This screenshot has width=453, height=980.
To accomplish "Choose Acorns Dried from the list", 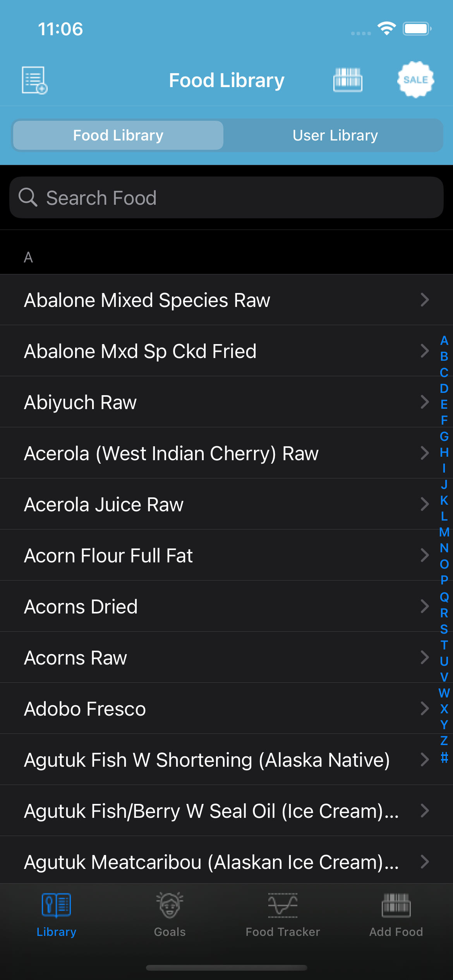I will click(x=81, y=607).
